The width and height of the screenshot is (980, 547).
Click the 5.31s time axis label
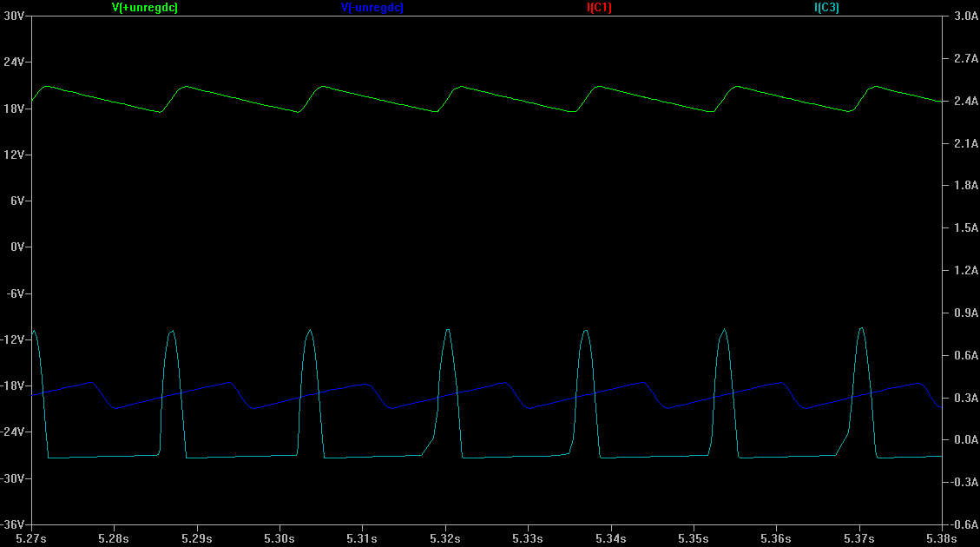(x=362, y=538)
